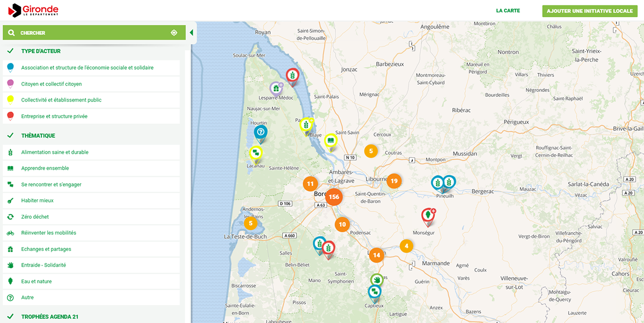Filter by red Entreprise et structure privée

[54, 116]
